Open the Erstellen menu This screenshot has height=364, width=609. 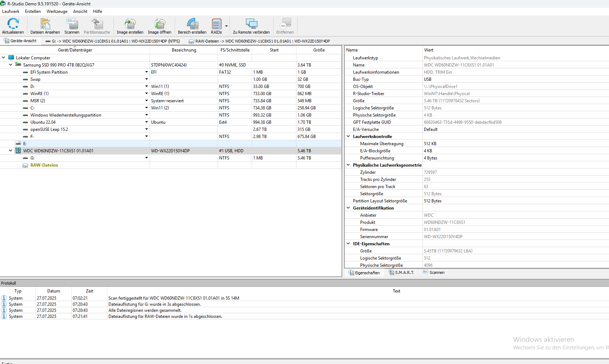(33, 11)
